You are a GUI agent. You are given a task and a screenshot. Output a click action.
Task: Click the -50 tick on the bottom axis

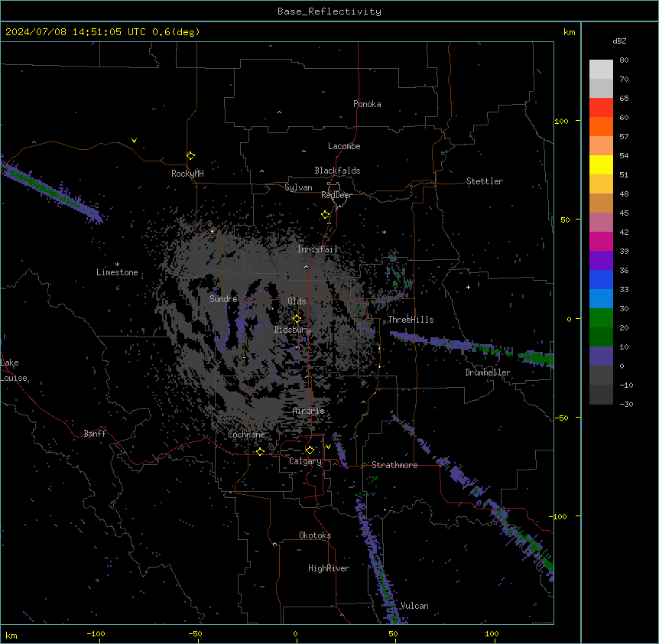click(x=195, y=633)
